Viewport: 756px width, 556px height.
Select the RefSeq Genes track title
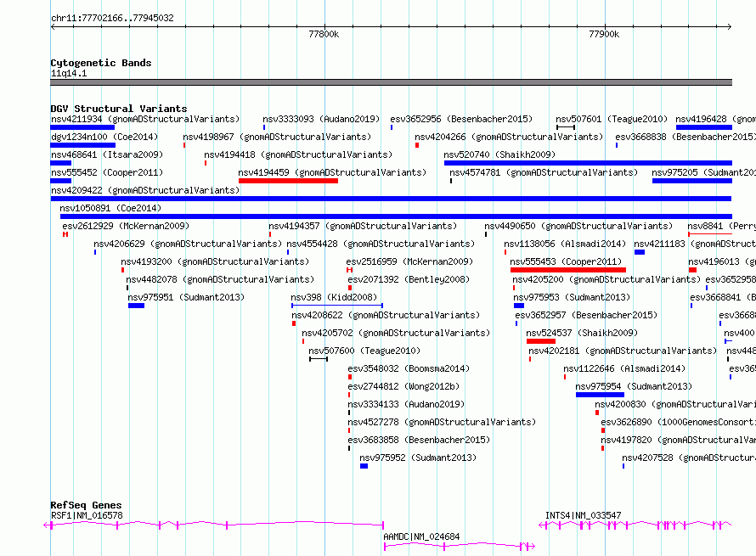coord(86,505)
